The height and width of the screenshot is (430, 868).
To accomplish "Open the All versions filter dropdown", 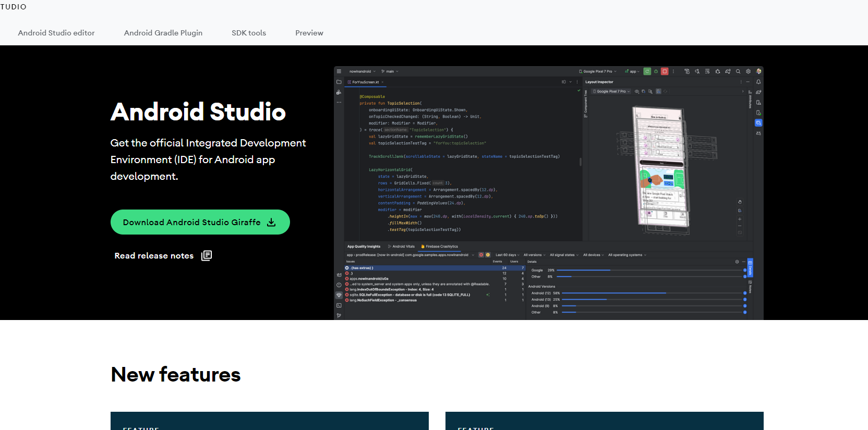I will [x=534, y=255].
